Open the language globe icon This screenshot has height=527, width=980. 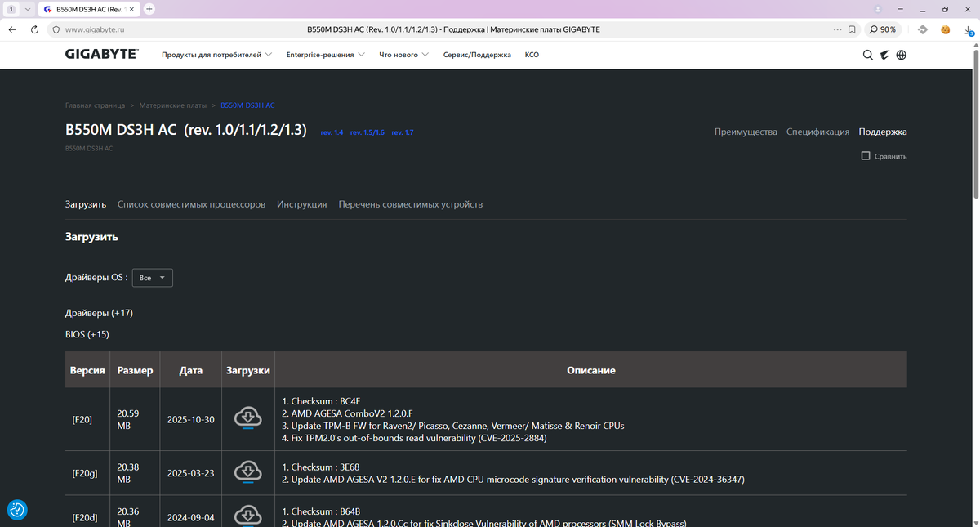pos(902,55)
